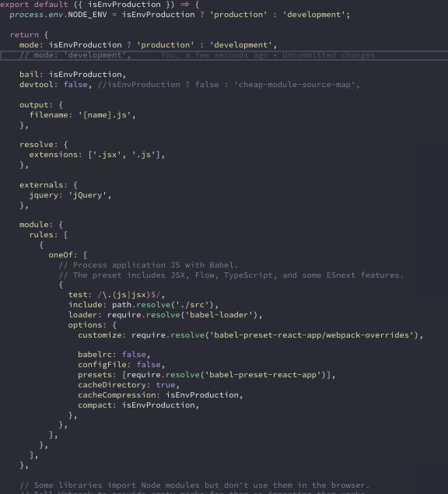Click the 'export default' line

(100, 5)
